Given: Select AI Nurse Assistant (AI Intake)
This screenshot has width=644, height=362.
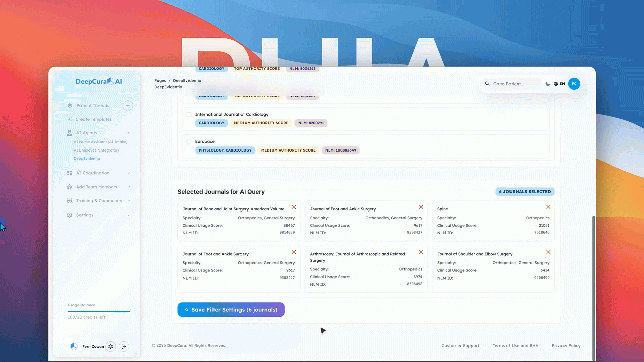Looking at the screenshot, I should tap(101, 142).
